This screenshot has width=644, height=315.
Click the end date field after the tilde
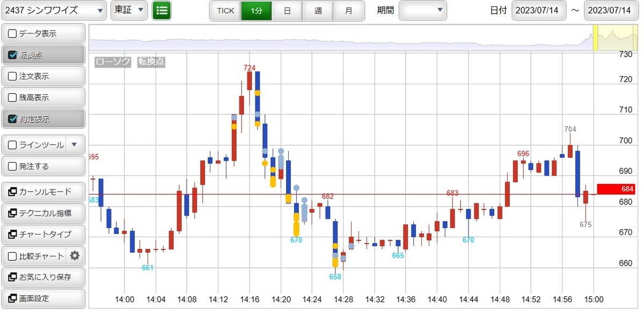click(611, 10)
